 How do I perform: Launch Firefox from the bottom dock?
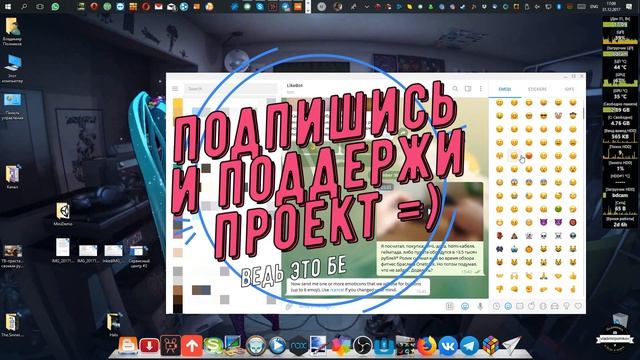[427, 345]
